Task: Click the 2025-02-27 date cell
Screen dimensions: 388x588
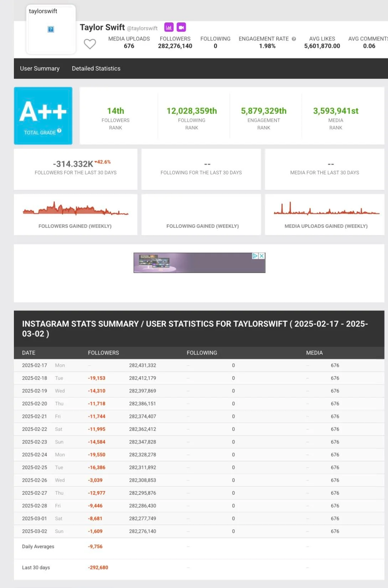Action: [35, 493]
